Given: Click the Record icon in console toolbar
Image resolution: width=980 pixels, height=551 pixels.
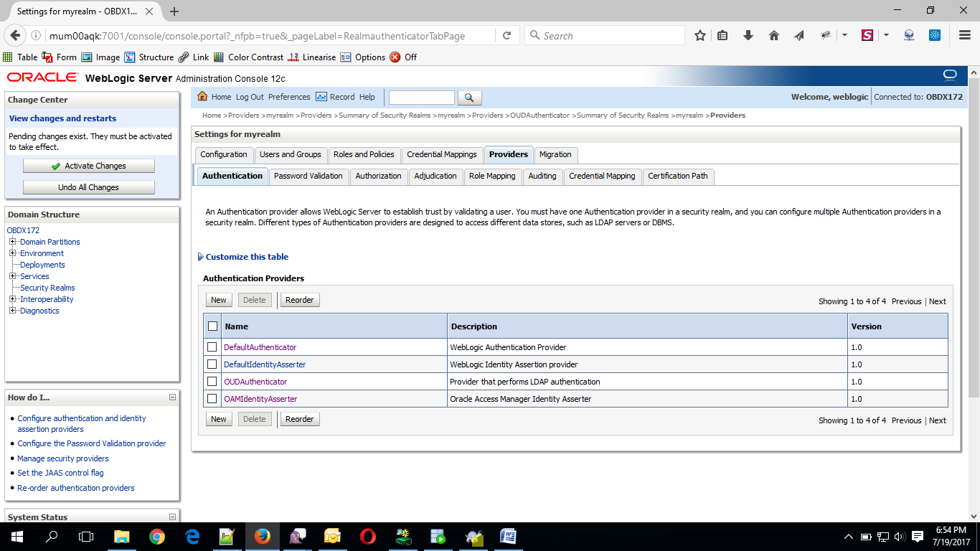Looking at the screenshot, I should point(321,97).
